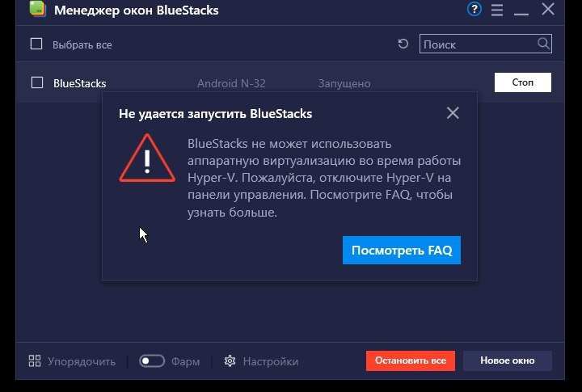
Task: Toggle the Фарм switch
Action: 152,360
